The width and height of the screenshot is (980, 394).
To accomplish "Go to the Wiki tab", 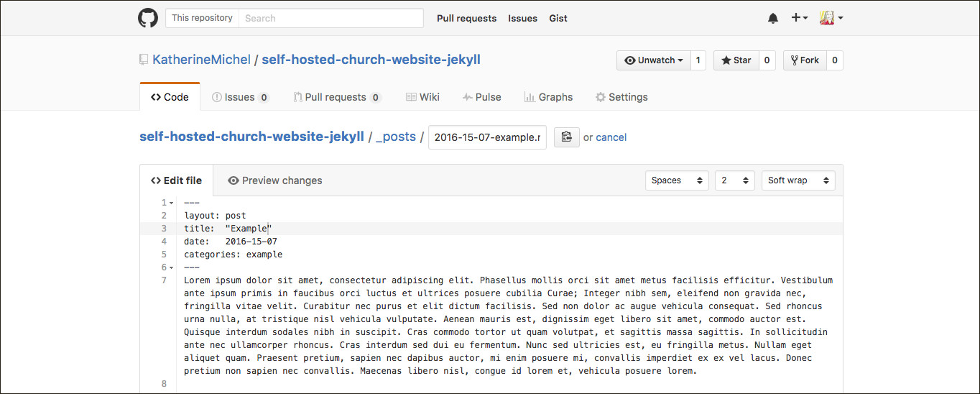I will pos(422,97).
